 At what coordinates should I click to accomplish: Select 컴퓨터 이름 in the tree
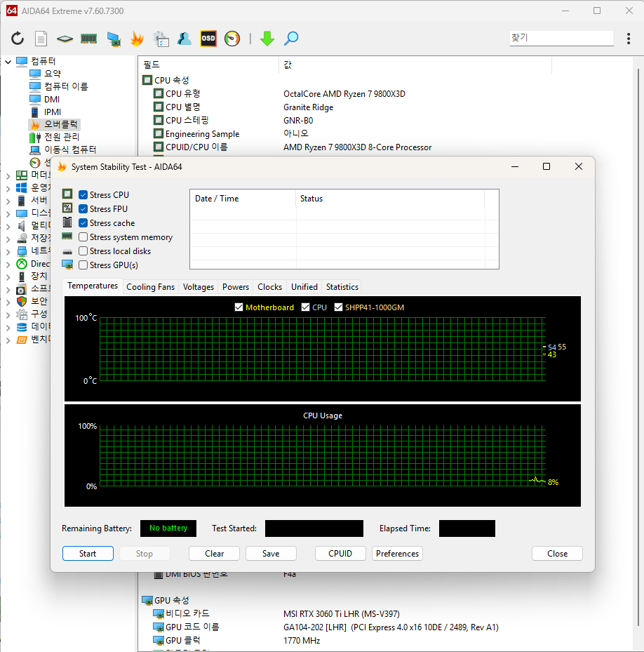click(66, 86)
